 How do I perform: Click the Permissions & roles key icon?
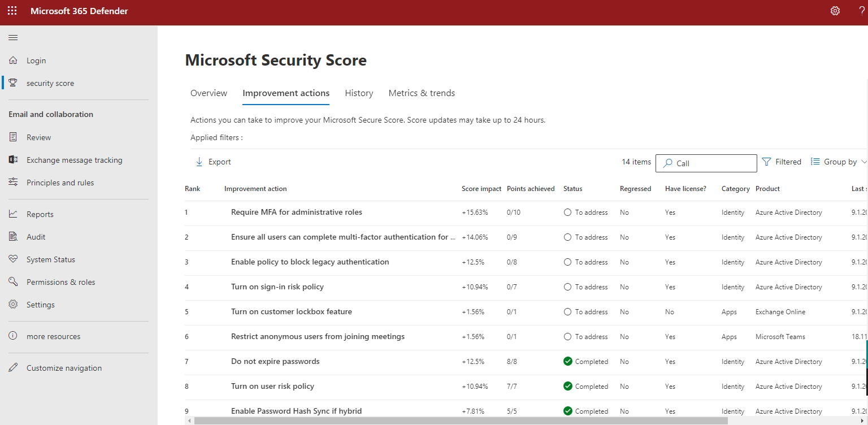13,282
